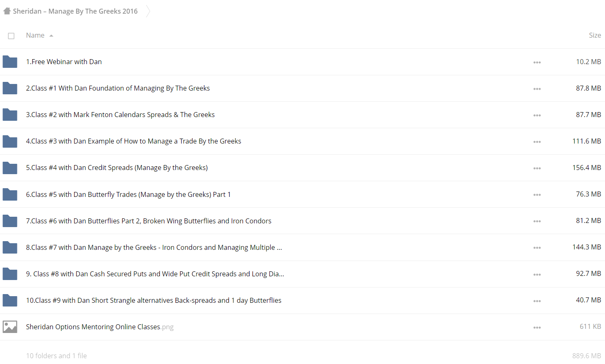Sort files by the Name column header
Screen dimensions: 605x364
pyautogui.click(x=35, y=36)
